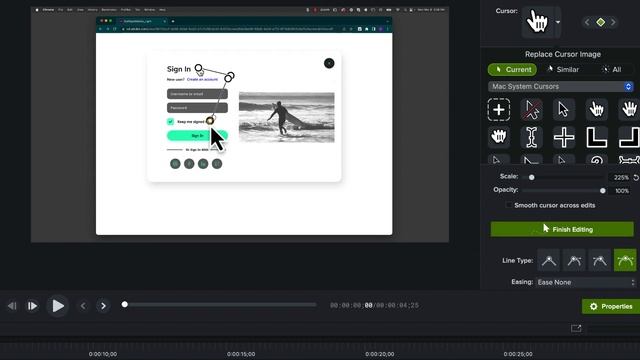This screenshot has height=360, width=640.
Task: Adjust the Scale slider handle
Action: coord(531,177)
